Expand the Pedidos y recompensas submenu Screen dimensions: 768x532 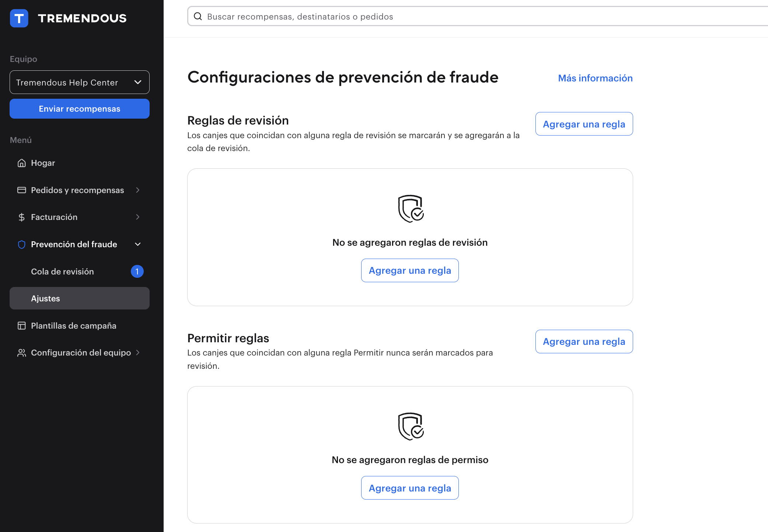(138, 190)
